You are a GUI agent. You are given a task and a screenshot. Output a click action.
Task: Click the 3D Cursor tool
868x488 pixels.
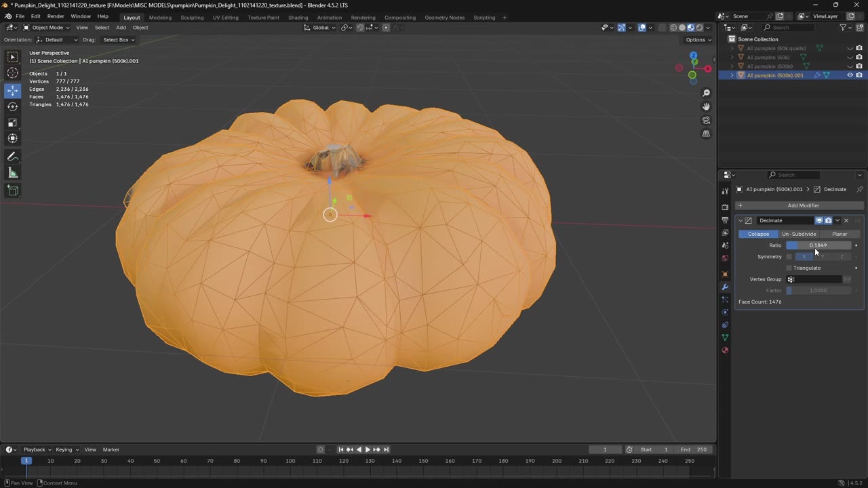(x=12, y=73)
